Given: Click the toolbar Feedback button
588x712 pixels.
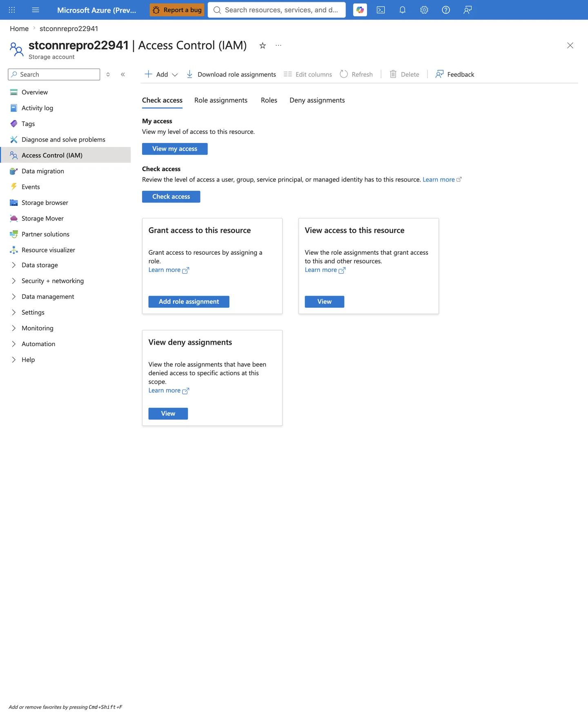Looking at the screenshot, I should pyautogui.click(x=455, y=74).
